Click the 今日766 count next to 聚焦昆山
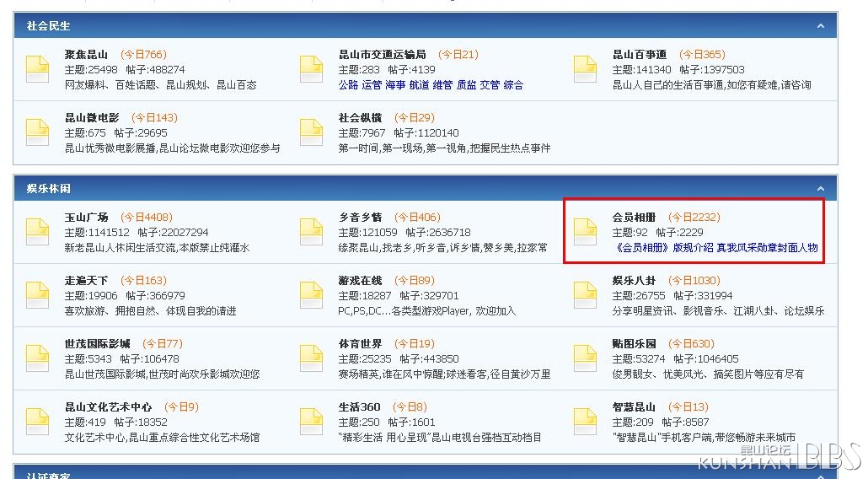Image resolution: width=868 pixels, height=479 pixels. click(x=143, y=54)
